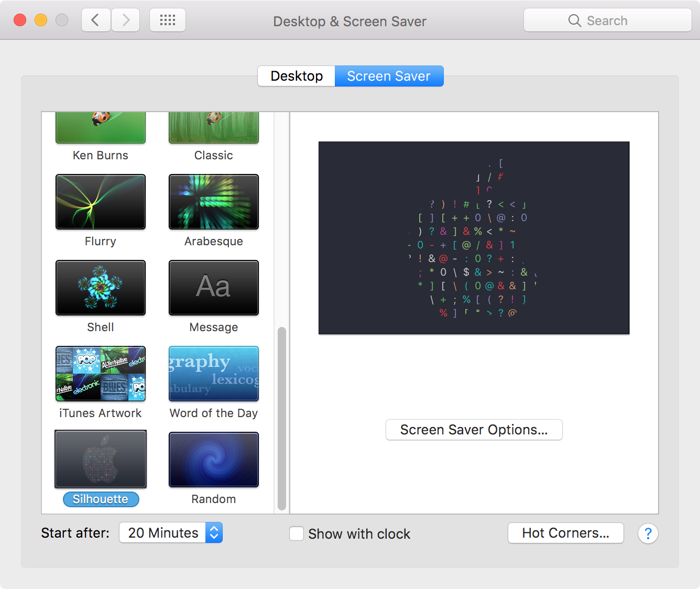
Task: Click the Silhouette preview image
Action: (474, 238)
